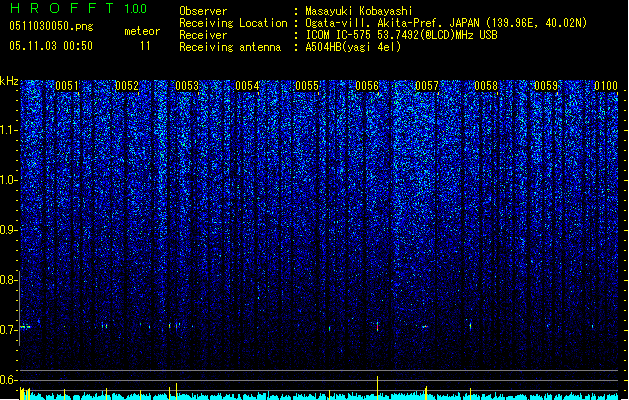Select the file name 0511030050.png
The image size is (629, 400).
pyautogui.click(x=51, y=27)
